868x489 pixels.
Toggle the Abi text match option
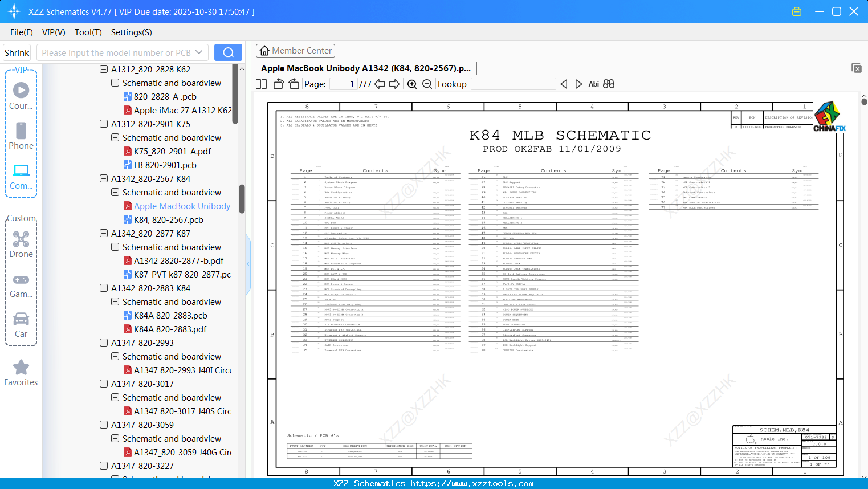[x=593, y=84]
